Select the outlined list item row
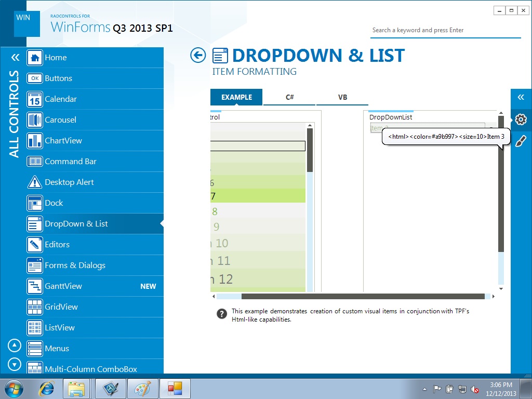The image size is (532, 399). pyautogui.click(x=258, y=146)
